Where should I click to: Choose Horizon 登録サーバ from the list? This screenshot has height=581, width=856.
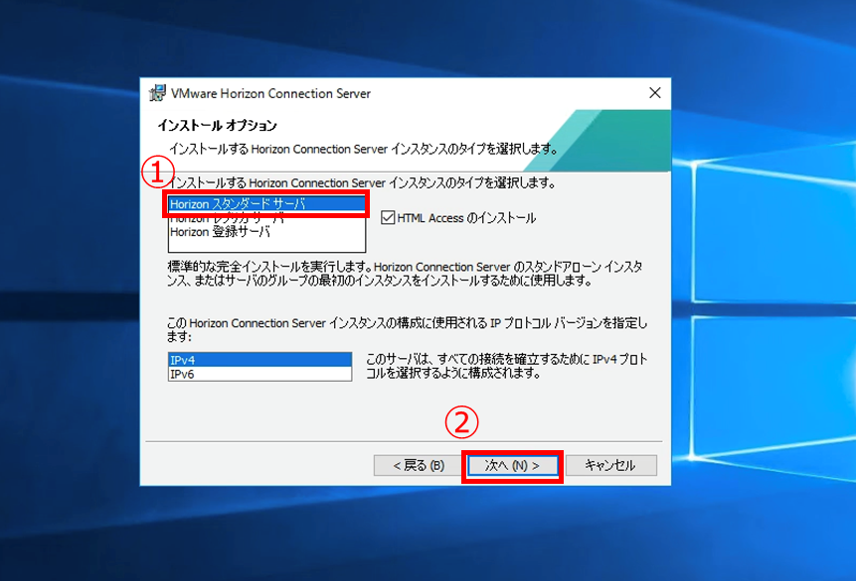pos(220,232)
